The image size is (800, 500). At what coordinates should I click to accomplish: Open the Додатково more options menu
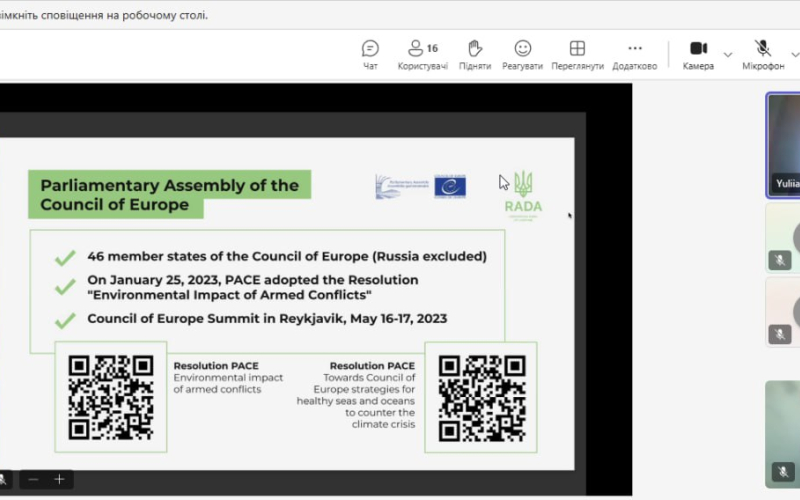pos(635,55)
